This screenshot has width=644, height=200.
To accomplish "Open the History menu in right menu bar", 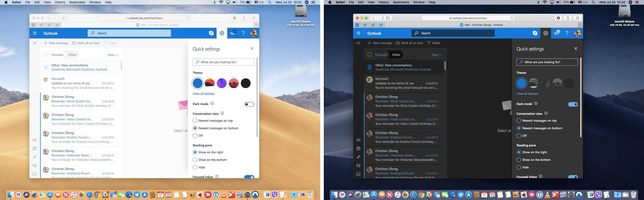I will 384,2.
